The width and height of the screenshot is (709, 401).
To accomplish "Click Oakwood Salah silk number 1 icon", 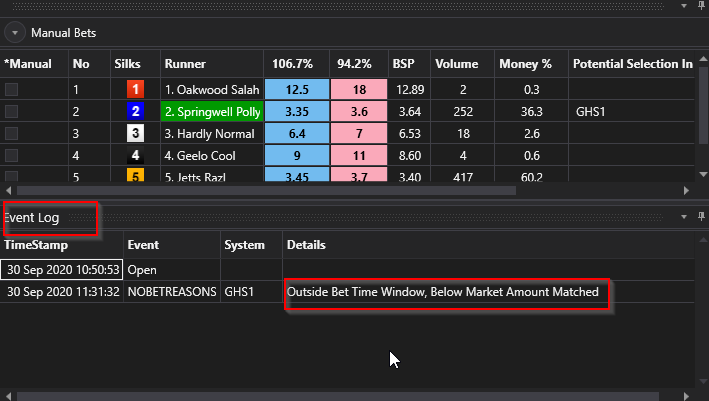I will pos(135,90).
